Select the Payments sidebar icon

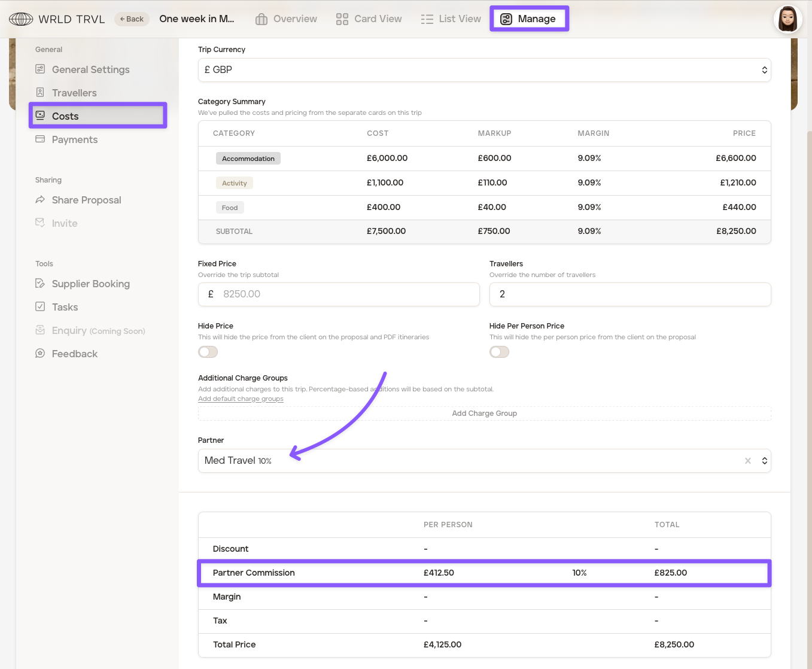point(40,139)
